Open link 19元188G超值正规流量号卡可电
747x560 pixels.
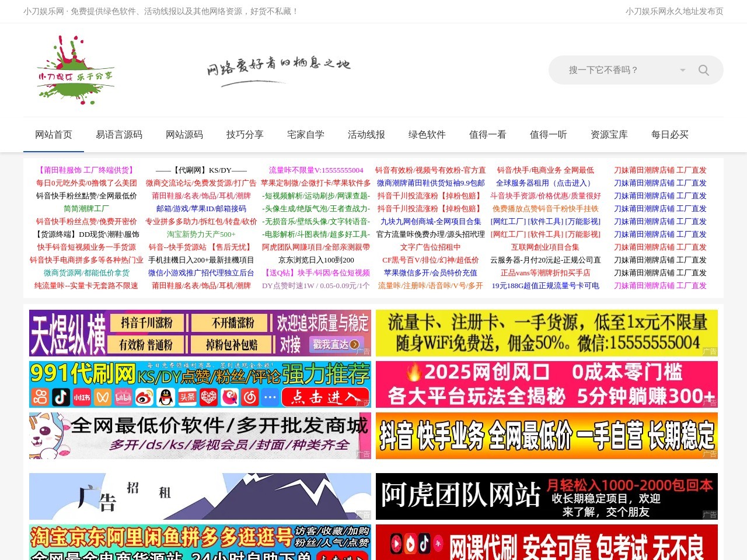(x=546, y=286)
